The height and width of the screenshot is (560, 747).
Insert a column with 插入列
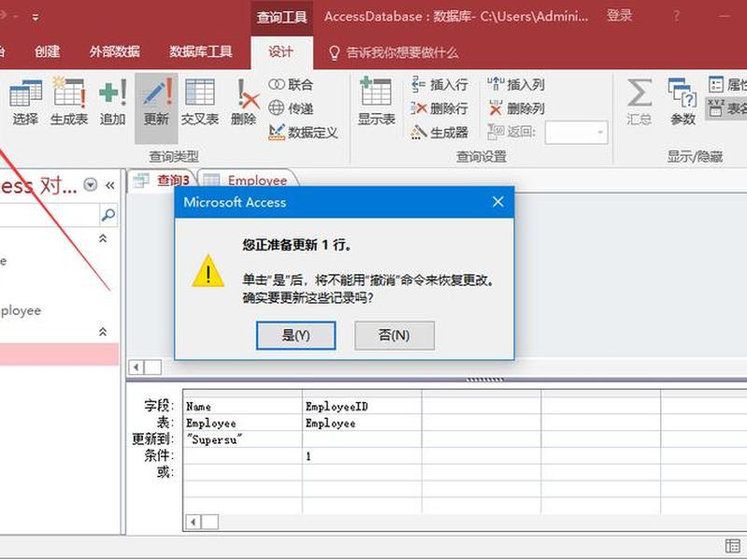click(x=516, y=85)
